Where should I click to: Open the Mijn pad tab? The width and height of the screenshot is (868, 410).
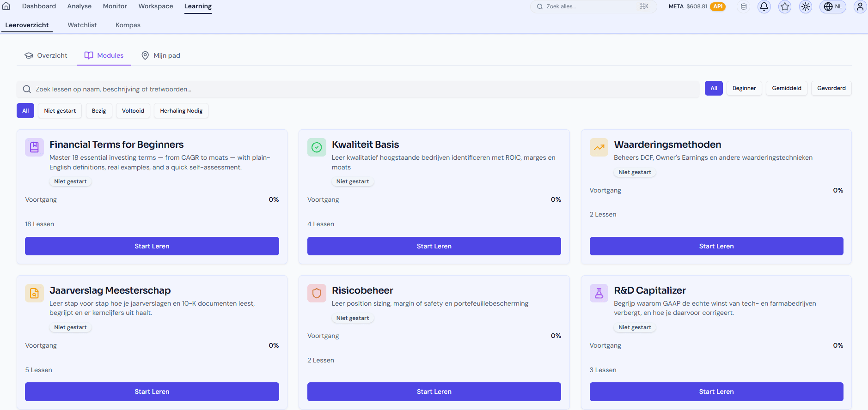coord(160,55)
